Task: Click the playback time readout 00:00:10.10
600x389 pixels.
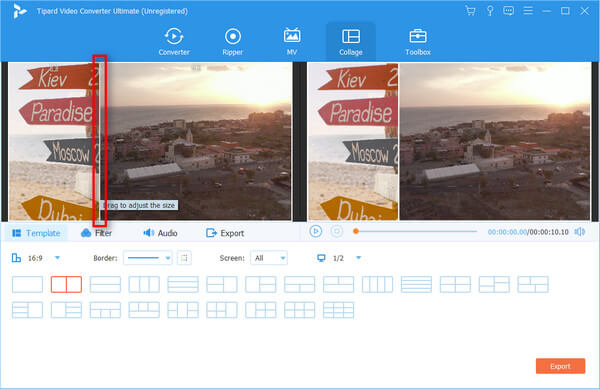Action: (549, 232)
